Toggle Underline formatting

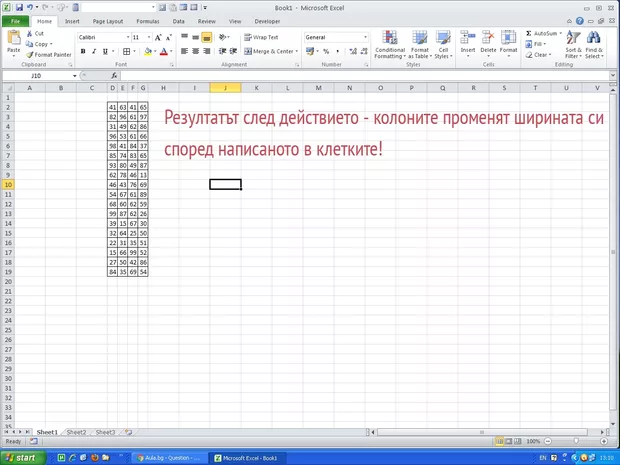click(105, 51)
